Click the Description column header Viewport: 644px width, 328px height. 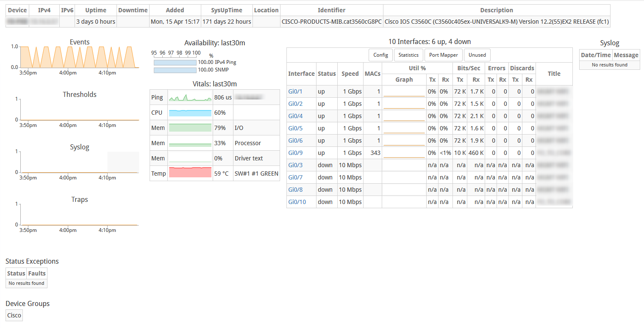coord(497,10)
